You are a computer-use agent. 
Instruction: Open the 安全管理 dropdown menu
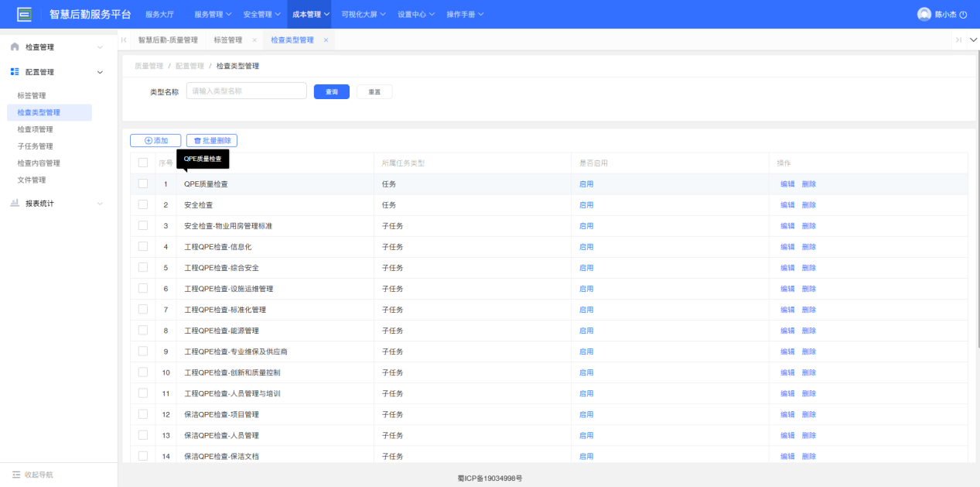[x=261, y=15]
